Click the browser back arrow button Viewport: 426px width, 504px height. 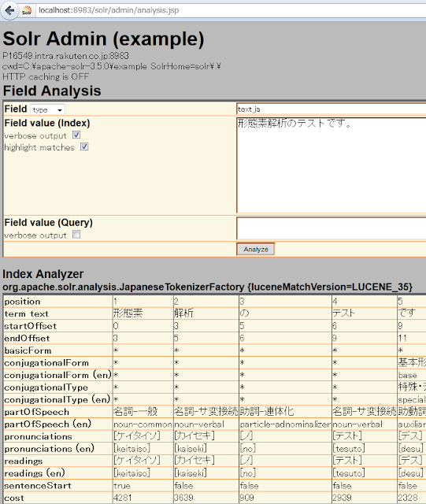click(x=9, y=10)
